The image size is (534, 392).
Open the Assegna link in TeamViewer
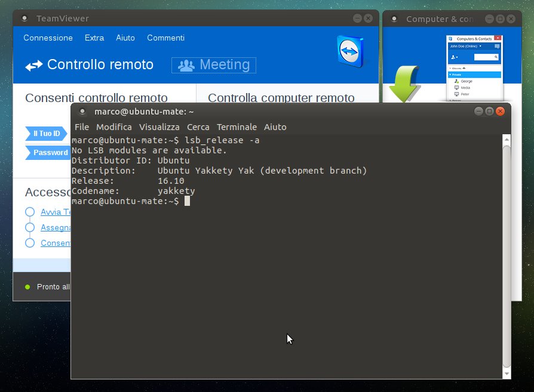56,227
